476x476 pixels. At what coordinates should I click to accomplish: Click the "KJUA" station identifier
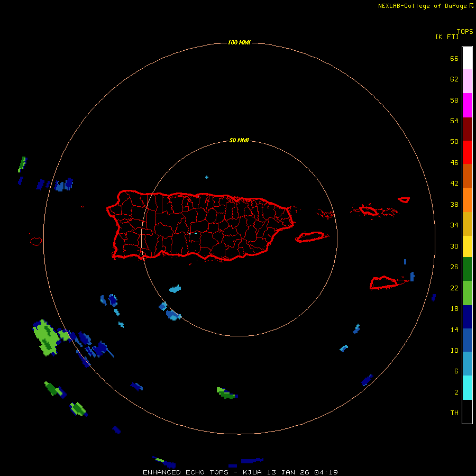[x=253, y=472]
